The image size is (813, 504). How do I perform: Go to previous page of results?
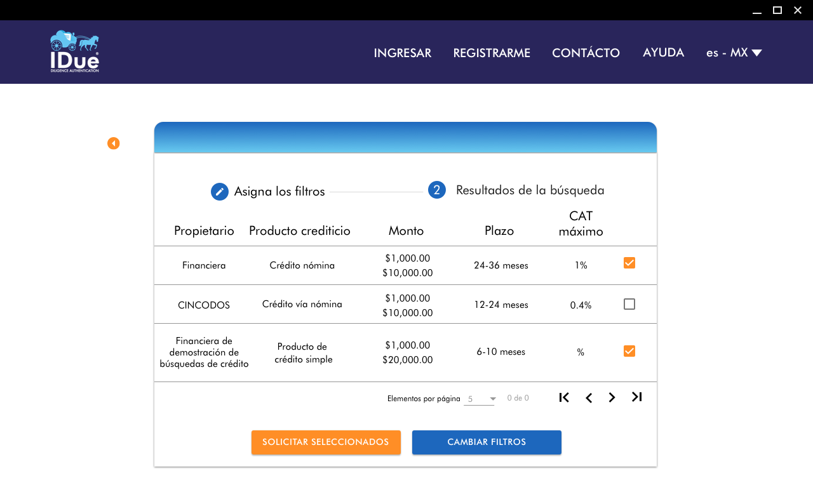tap(589, 398)
